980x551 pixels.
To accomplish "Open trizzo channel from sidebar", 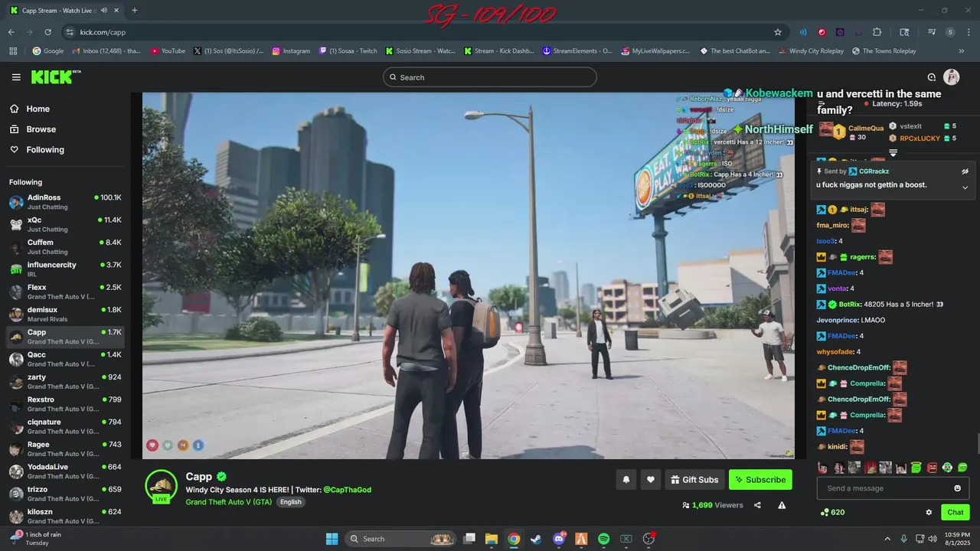I will coord(65,494).
